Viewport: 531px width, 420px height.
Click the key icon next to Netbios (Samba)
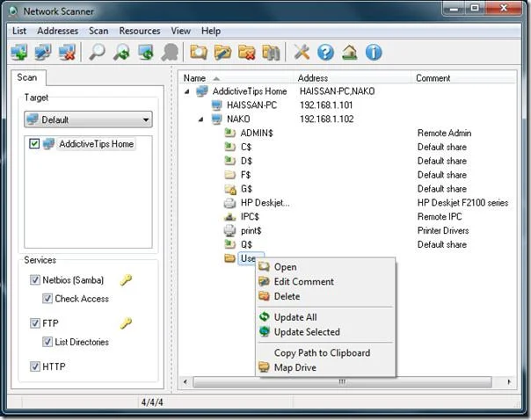tap(126, 280)
